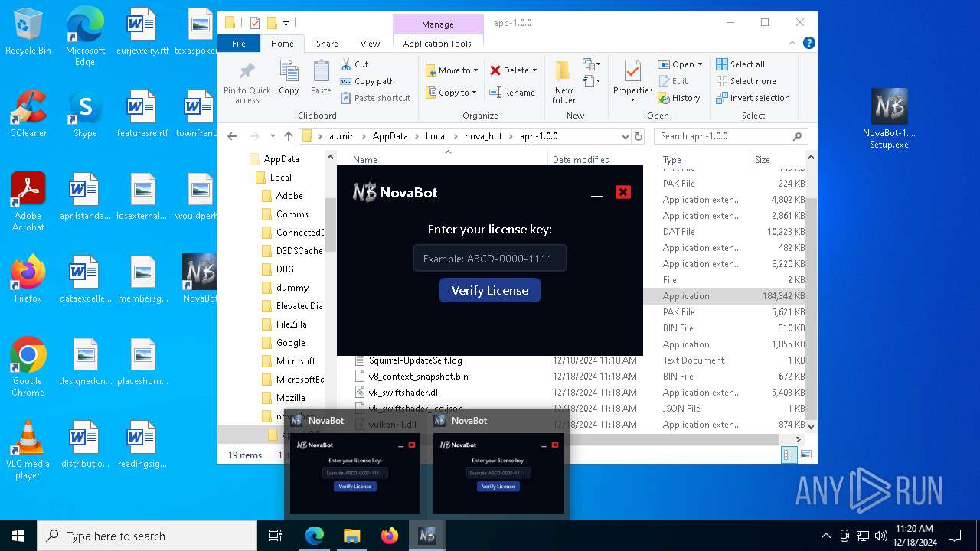Image resolution: width=980 pixels, height=551 pixels.
Task: Switch to large icons view
Action: (x=805, y=455)
